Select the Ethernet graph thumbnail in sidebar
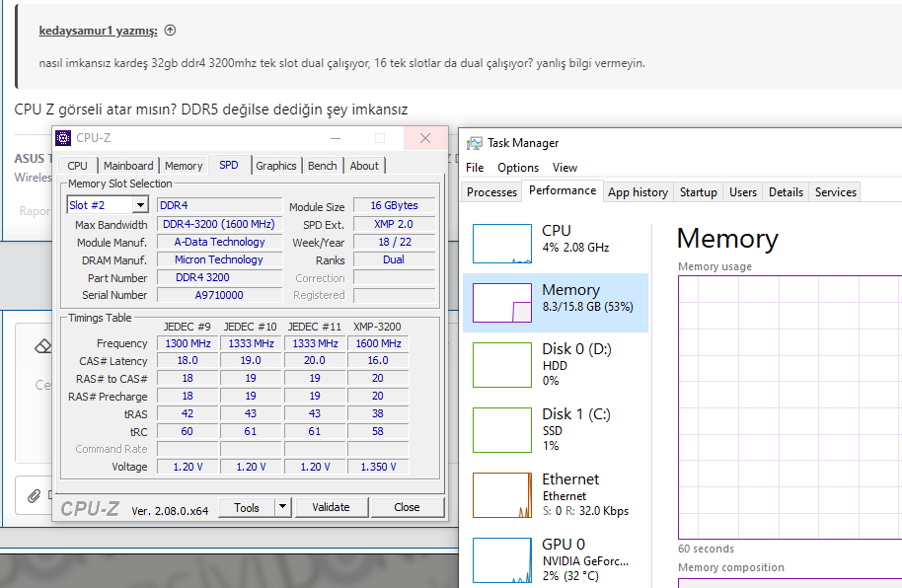The image size is (902, 588). [501, 495]
